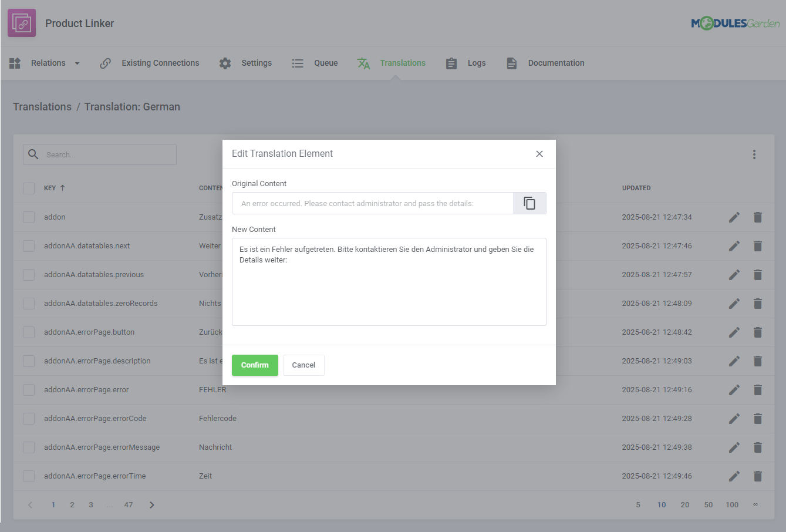The height and width of the screenshot is (532, 786).
Task: Select the checkbox for addonAA.datatables.next row
Action: click(x=28, y=245)
